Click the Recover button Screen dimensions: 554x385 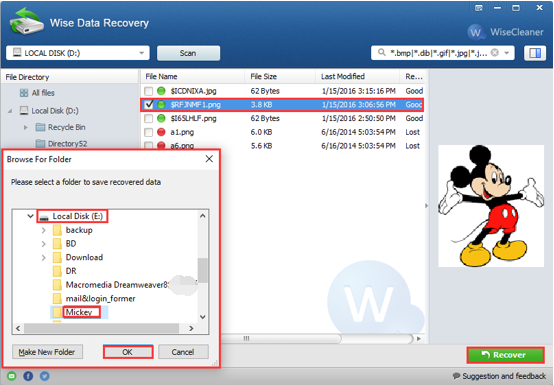(x=505, y=355)
